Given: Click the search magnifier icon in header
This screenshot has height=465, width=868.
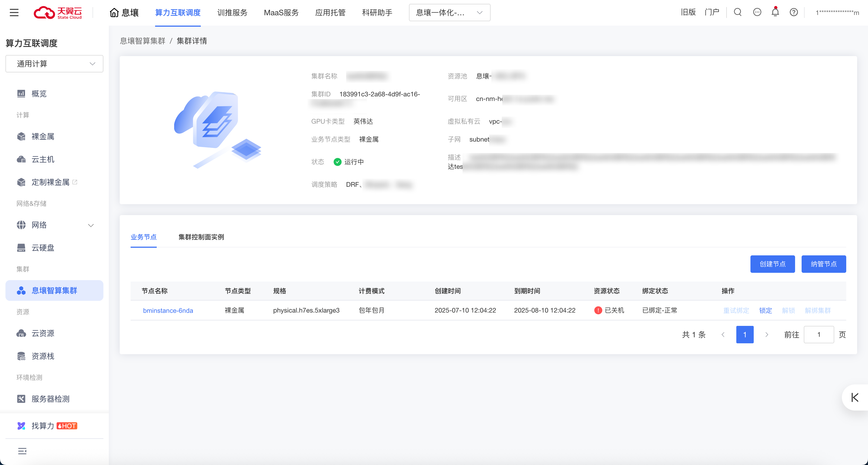Looking at the screenshot, I should [x=738, y=13].
